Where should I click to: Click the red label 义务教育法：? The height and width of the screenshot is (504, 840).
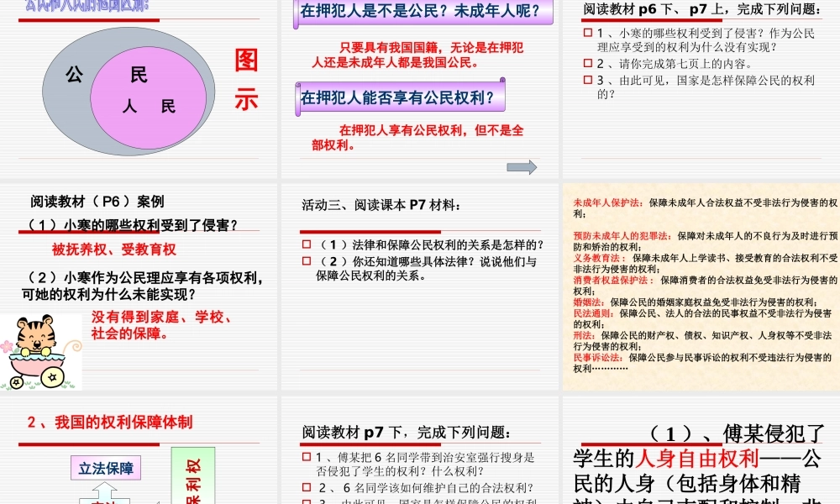click(x=599, y=258)
